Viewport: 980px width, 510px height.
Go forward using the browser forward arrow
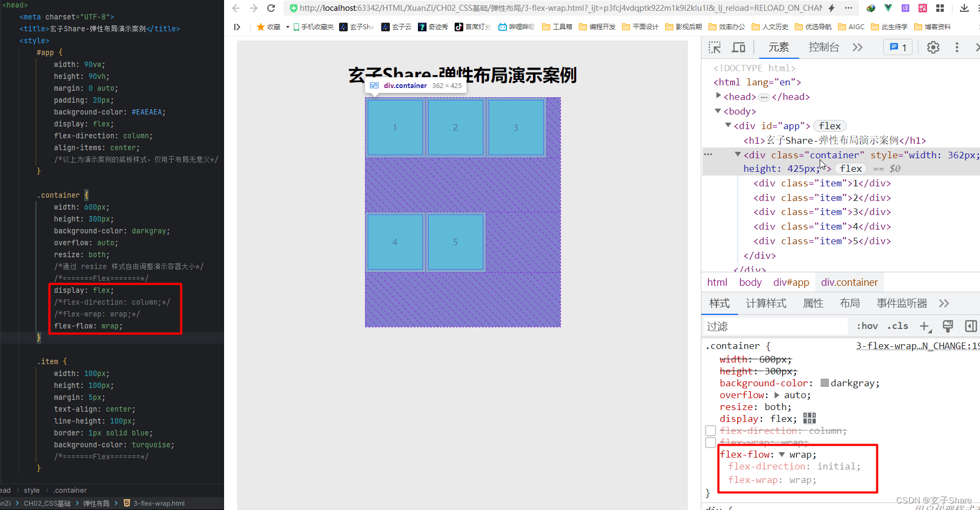point(254,8)
